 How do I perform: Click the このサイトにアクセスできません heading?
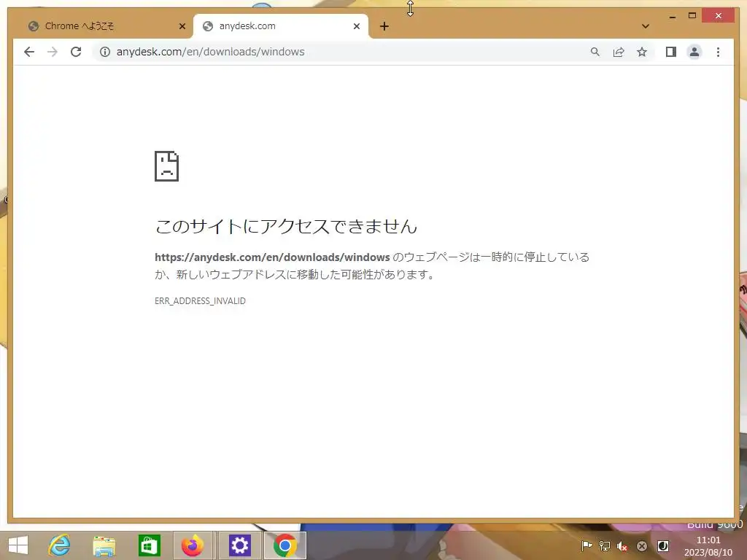(x=286, y=226)
